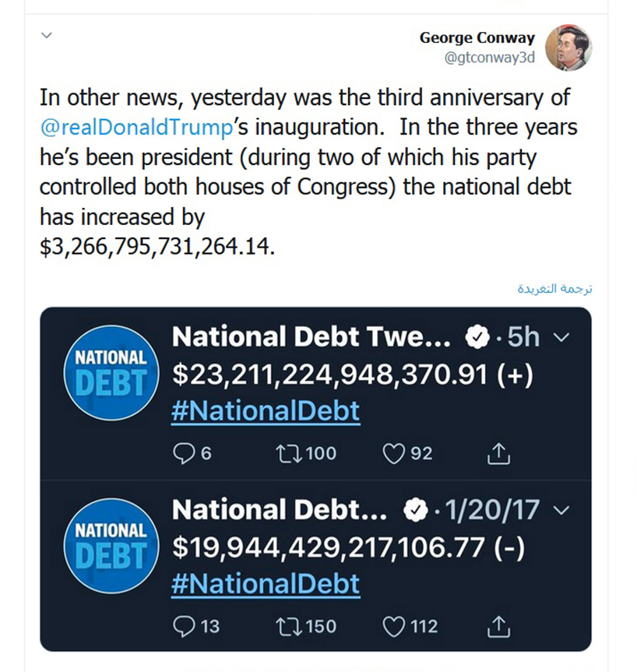Click the Arabic translate tweet link
637x672 pixels.
(554, 289)
